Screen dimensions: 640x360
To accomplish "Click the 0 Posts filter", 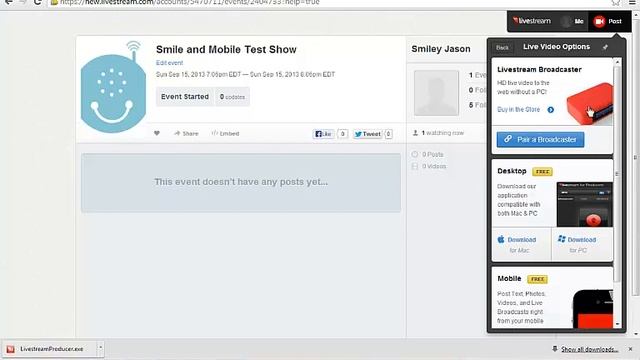I will click(x=428, y=154).
